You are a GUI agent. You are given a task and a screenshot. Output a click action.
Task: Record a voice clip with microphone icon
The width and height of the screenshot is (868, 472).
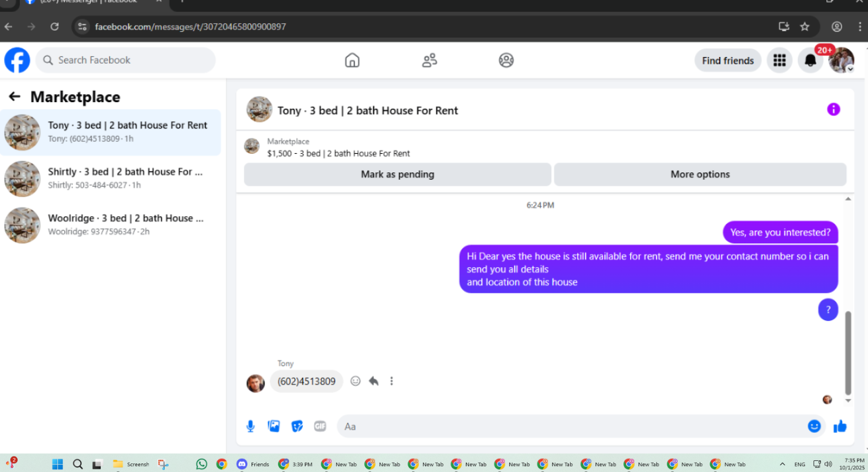pos(250,426)
